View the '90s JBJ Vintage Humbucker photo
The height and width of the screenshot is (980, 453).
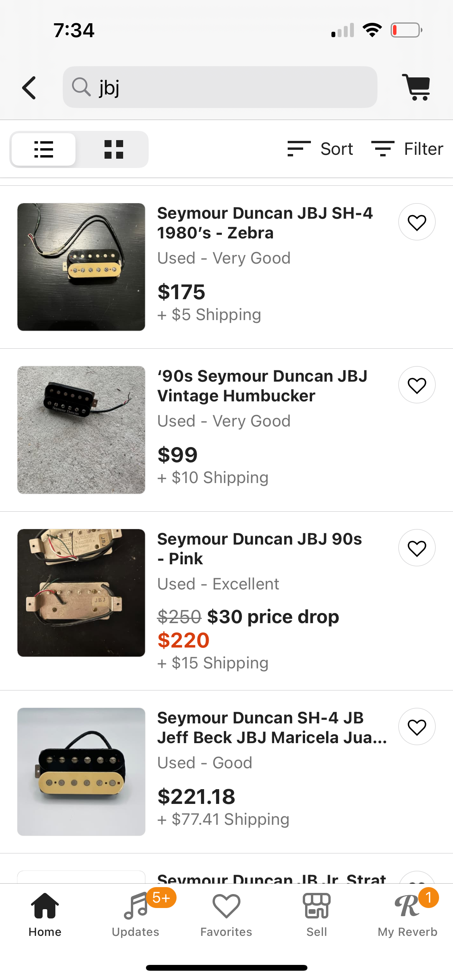(81, 430)
